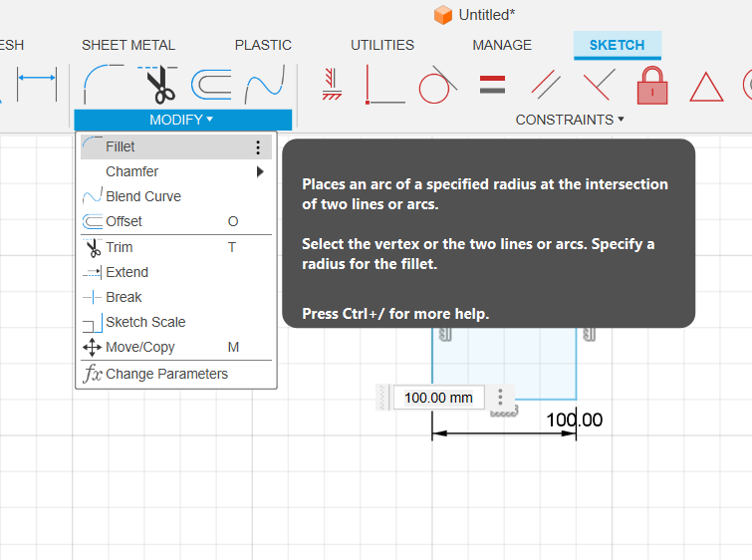Choose the Perpendicular constraint icon
Viewport: 752px width, 560px height.
(x=599, y=85)
